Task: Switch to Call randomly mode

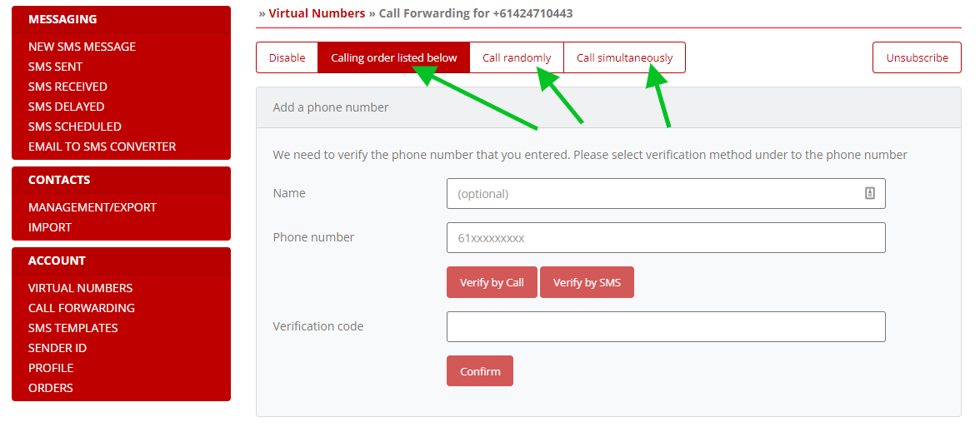Action: (x=517, y=58)
